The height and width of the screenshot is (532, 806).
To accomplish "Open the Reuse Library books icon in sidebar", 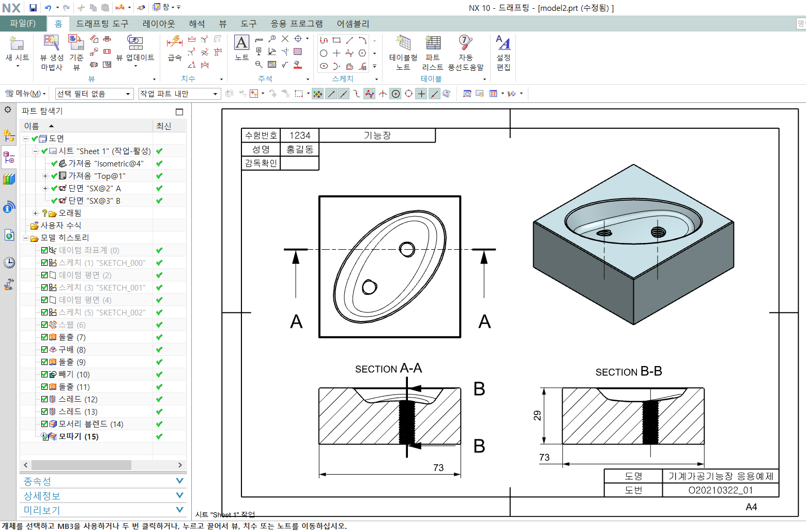I will tap(9, 179).
